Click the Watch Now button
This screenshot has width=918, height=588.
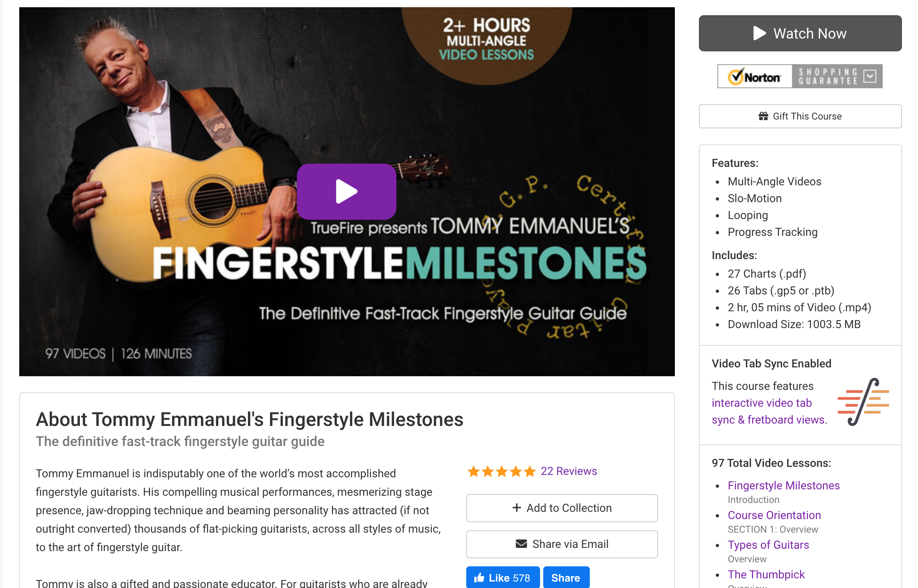(800, 33)
